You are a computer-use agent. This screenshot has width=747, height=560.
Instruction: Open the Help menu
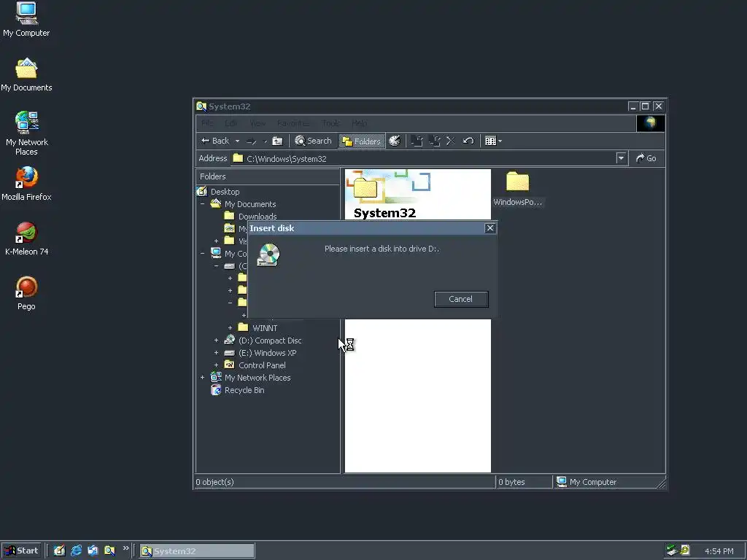tap(359, 123)
